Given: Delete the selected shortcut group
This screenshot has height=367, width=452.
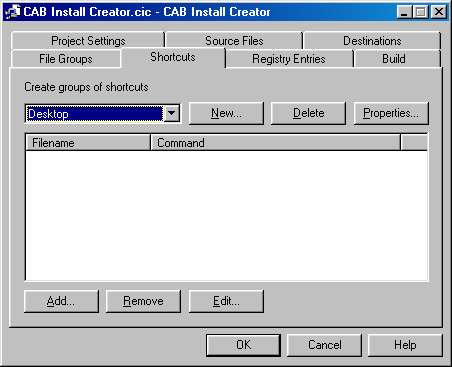Looking at the screenshot, I should [x=308, y=113].
